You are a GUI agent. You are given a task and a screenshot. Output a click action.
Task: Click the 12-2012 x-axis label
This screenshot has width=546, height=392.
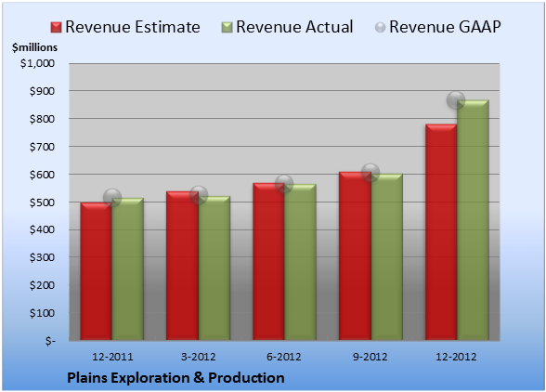point(456,357)
